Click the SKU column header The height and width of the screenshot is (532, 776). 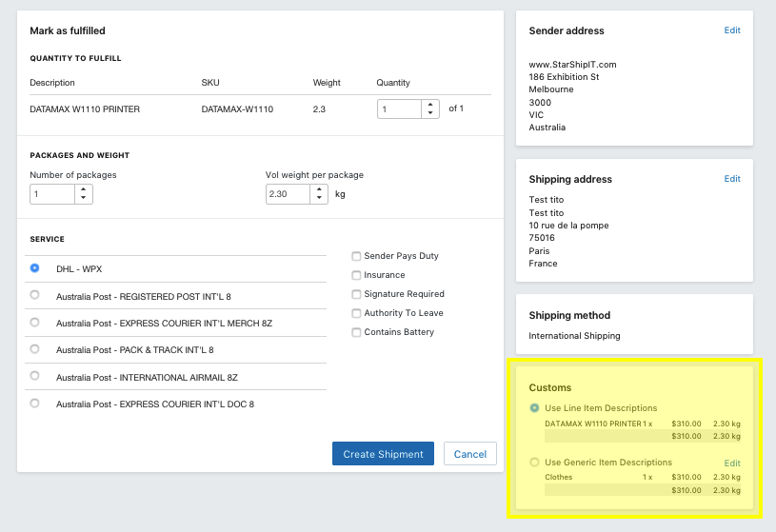[x=210, y=83]
